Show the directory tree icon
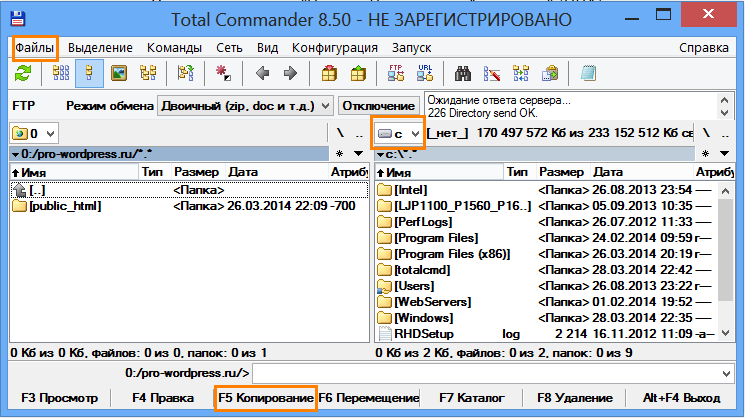 click(x=148, y=74)
